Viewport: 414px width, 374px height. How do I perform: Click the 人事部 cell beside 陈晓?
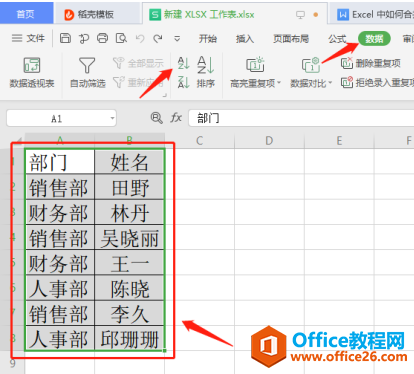[x=60, y=288]
